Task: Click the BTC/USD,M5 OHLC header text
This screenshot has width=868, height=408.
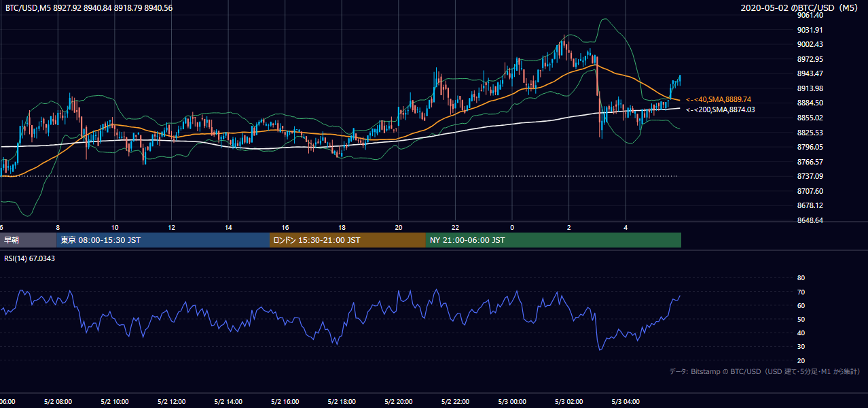Action: pos(88,7)
